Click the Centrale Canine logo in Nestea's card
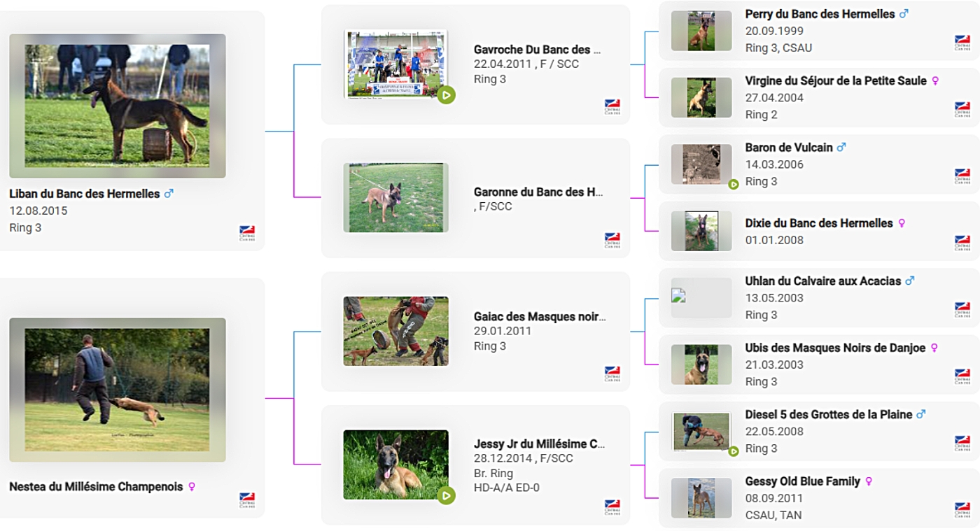Image resolution: width=980 pixels, height=531 pixels. (247, 500)
